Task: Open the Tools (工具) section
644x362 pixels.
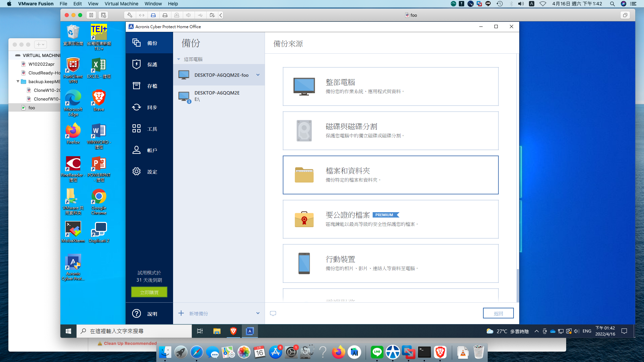Action: click(x=149, y=129)
